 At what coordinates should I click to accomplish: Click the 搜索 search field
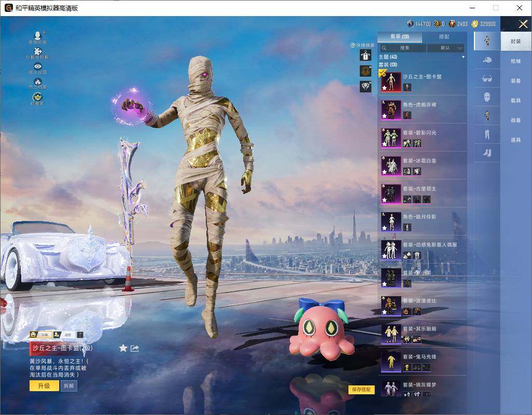(403, 48)
